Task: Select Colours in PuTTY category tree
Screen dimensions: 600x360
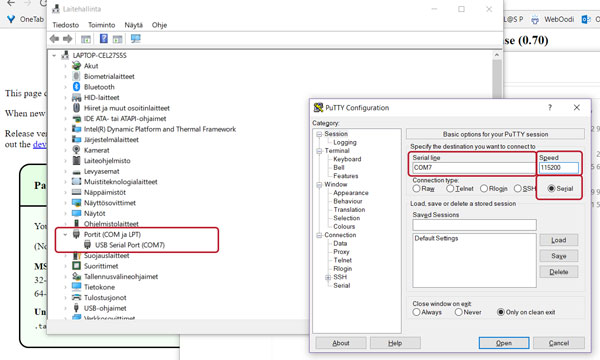Action: pos(344,226)
